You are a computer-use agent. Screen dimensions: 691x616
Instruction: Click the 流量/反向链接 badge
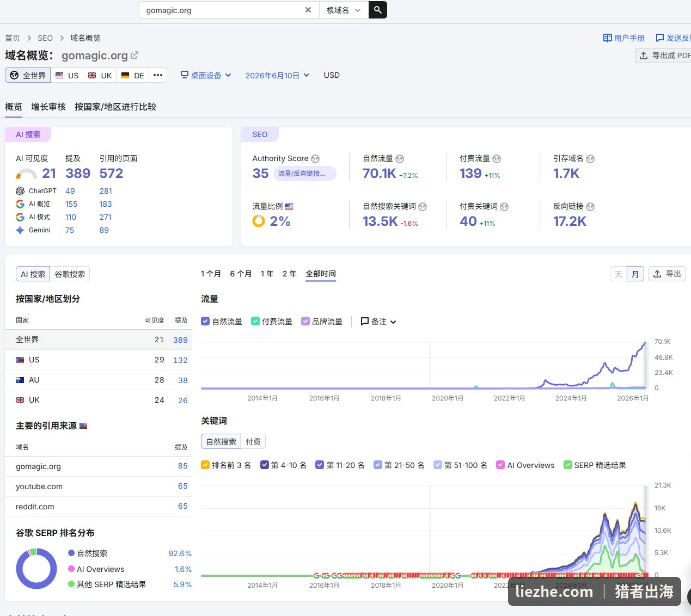pyautogui.click(x=305, y=174)
